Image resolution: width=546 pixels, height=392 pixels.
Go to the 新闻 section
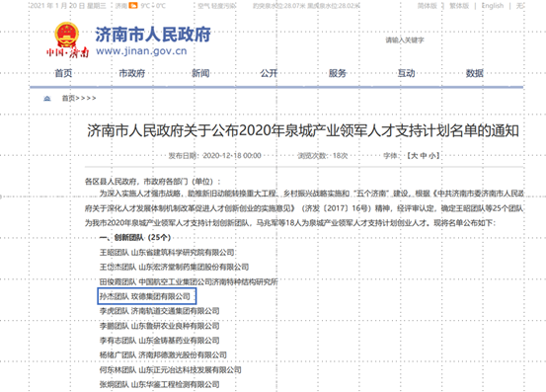pos(200,73)
